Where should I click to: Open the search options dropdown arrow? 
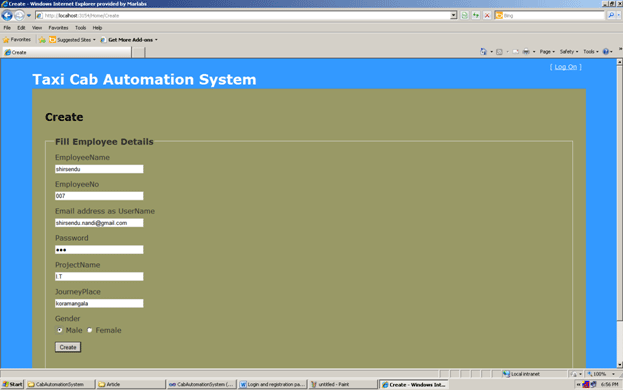(619, 15)
